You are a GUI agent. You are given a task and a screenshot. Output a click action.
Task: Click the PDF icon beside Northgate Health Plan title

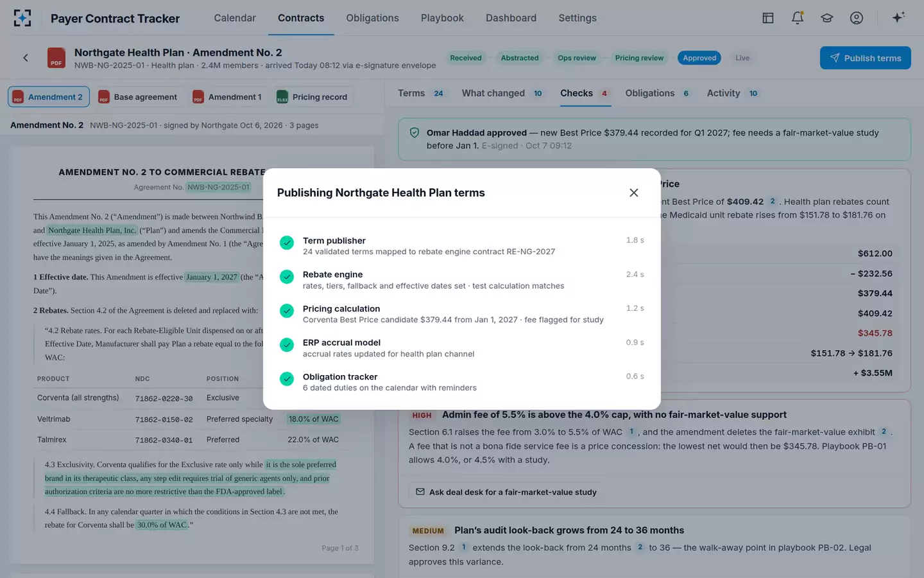pyautogui.click(x=56, y=58)
